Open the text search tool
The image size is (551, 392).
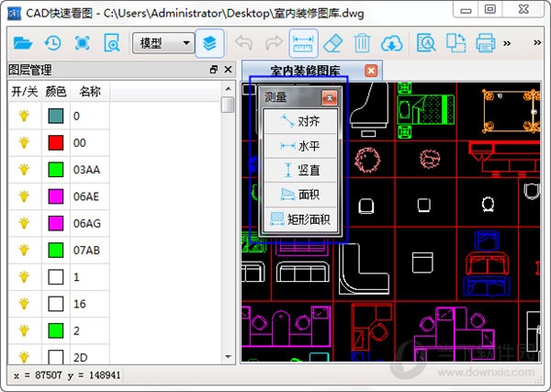(x=426, y=43)
